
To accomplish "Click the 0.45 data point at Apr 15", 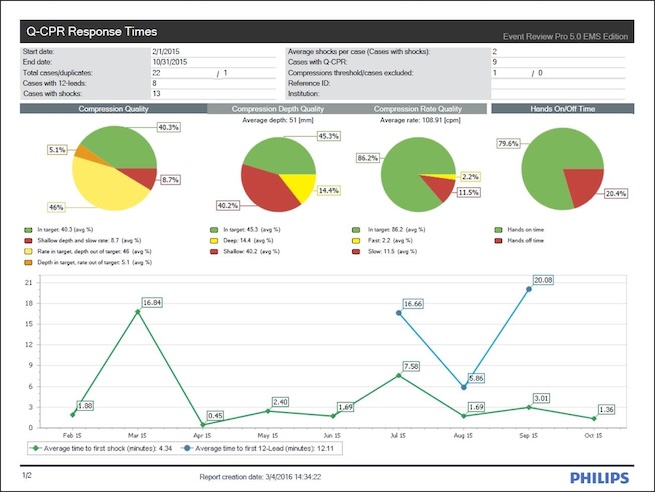I will pos(203,424).
